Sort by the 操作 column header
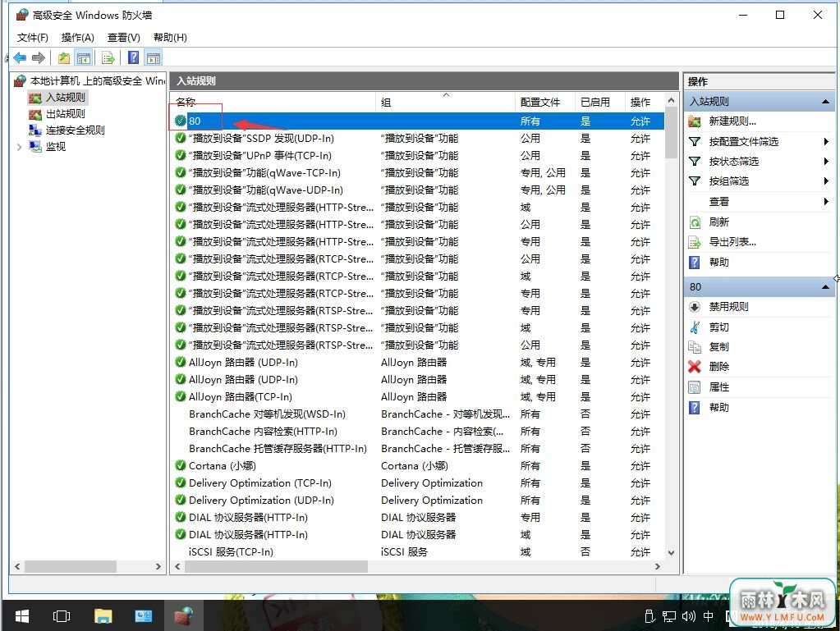 coord(645,103)
